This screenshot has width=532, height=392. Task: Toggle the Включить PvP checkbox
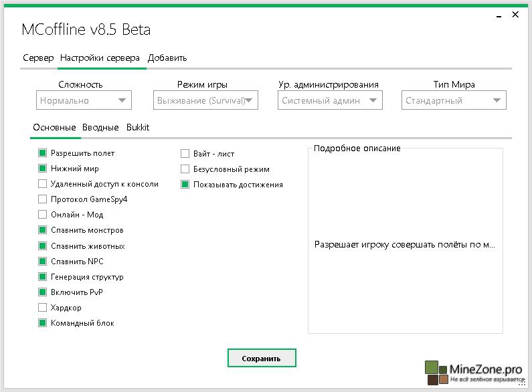[43, 292]
